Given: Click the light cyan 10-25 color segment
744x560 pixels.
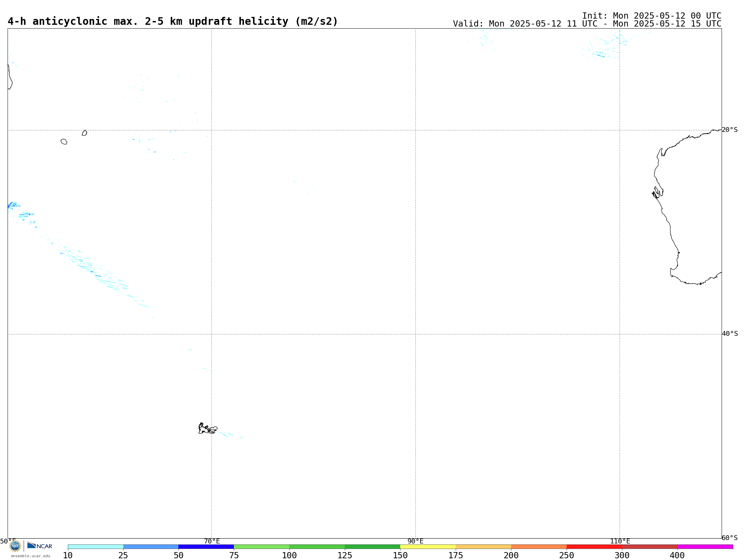Looking at the screenshot, I should coord(95,547).
